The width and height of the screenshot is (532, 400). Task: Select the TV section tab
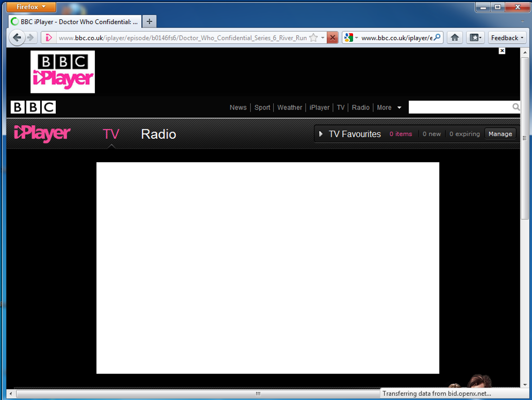[111, 134]
